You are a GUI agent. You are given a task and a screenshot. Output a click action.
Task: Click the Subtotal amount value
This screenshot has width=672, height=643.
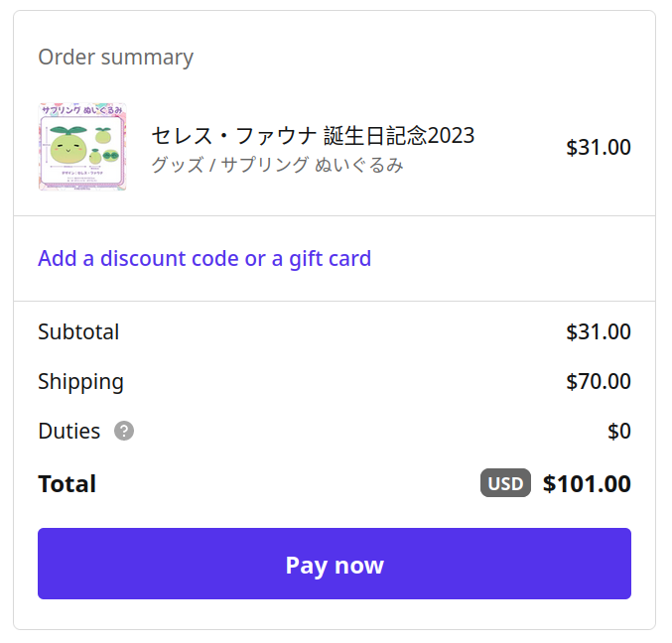tap(598, 332)
